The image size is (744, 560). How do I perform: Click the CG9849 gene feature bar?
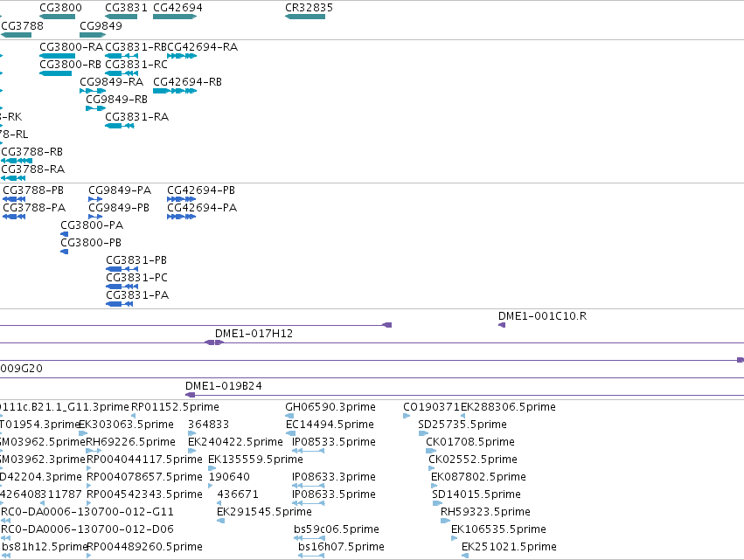point(93,35)
